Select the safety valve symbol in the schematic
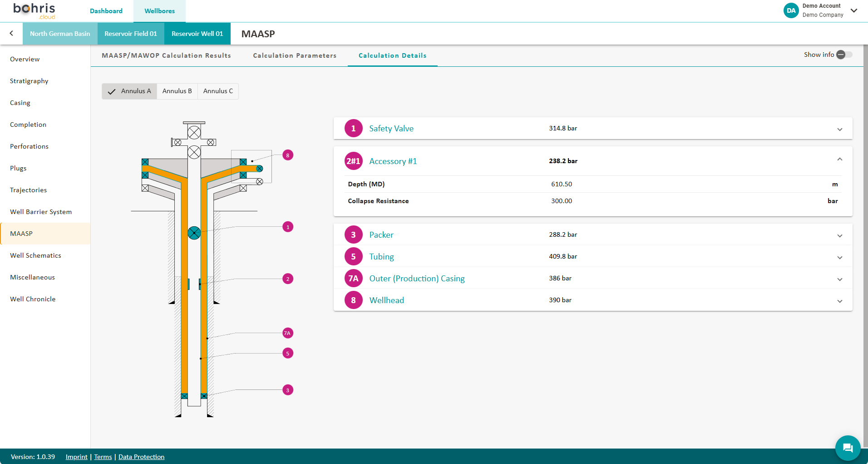Viewport: 868px width, 464px height. point(194,233)
